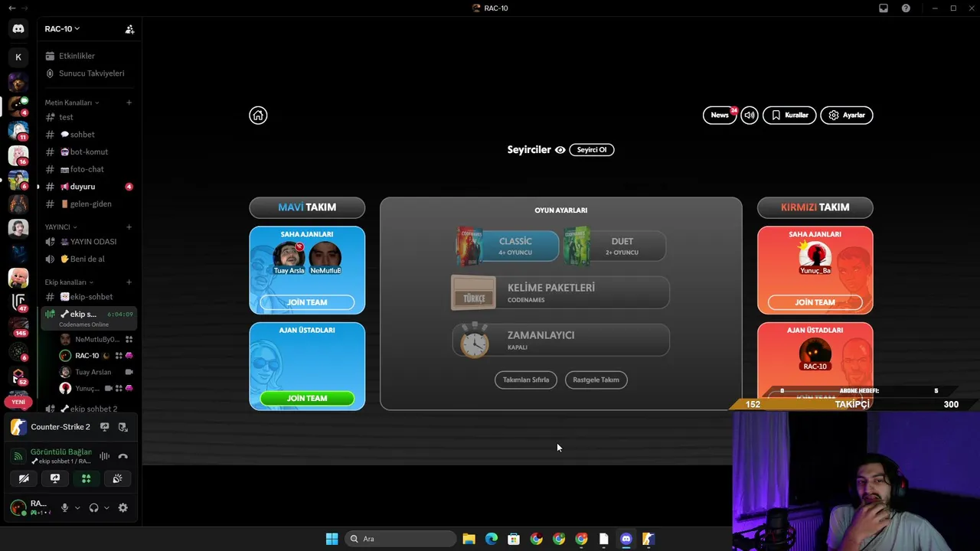Mute microphone in user panel
Screen dimensions: 980x551
(65, 507)
